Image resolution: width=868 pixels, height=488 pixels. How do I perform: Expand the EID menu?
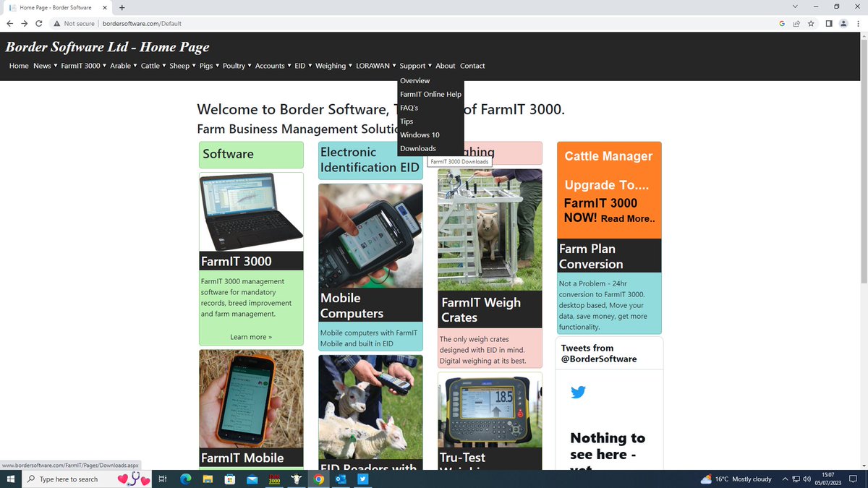click(x=303, y=66)
